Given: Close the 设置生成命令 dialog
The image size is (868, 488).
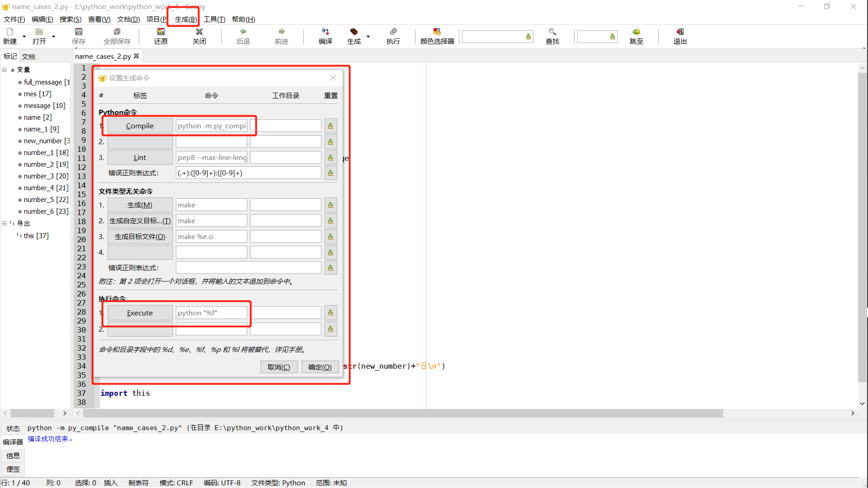Looking at the screenshot, I should pos(333,78).
